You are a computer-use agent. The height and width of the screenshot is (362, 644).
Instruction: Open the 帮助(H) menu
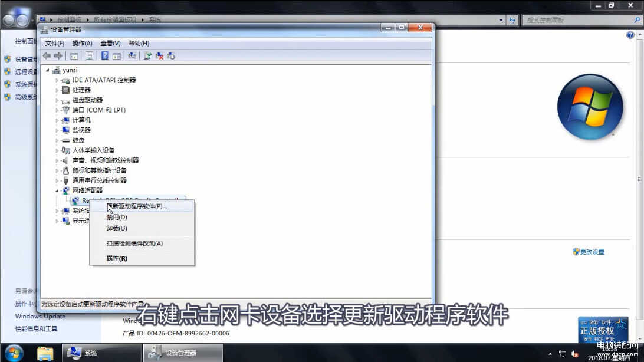click(x=139, y=43)
